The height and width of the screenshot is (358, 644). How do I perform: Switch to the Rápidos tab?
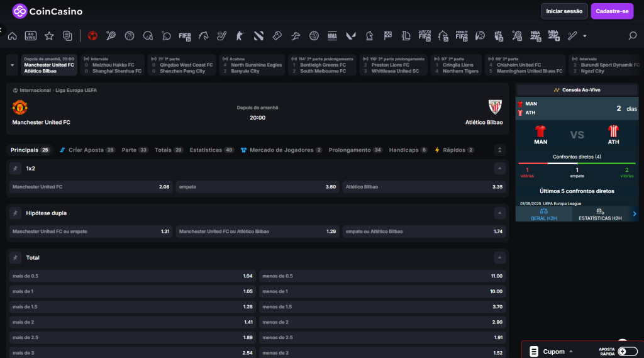[x=454, y=150]
